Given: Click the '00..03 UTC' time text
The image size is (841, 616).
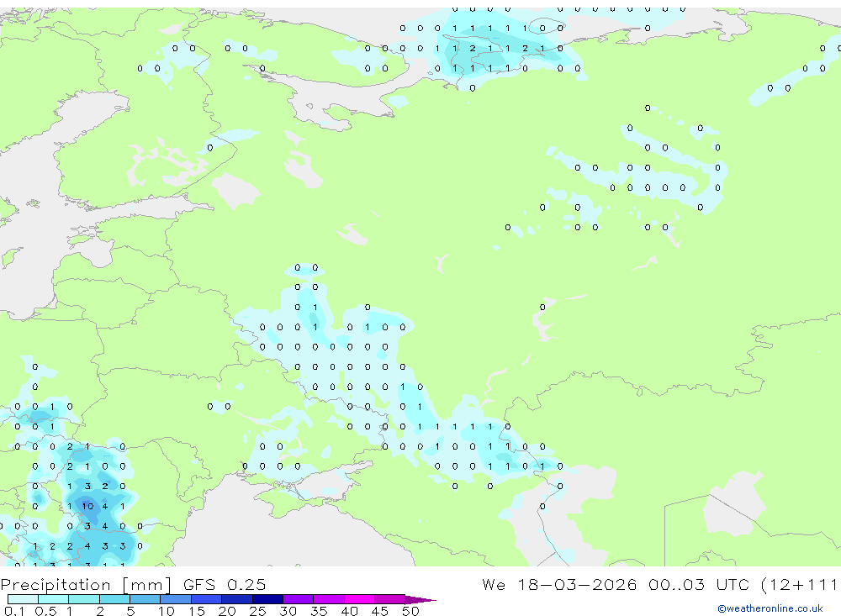Looking at the screenshot, I should [x=699, y=584].
